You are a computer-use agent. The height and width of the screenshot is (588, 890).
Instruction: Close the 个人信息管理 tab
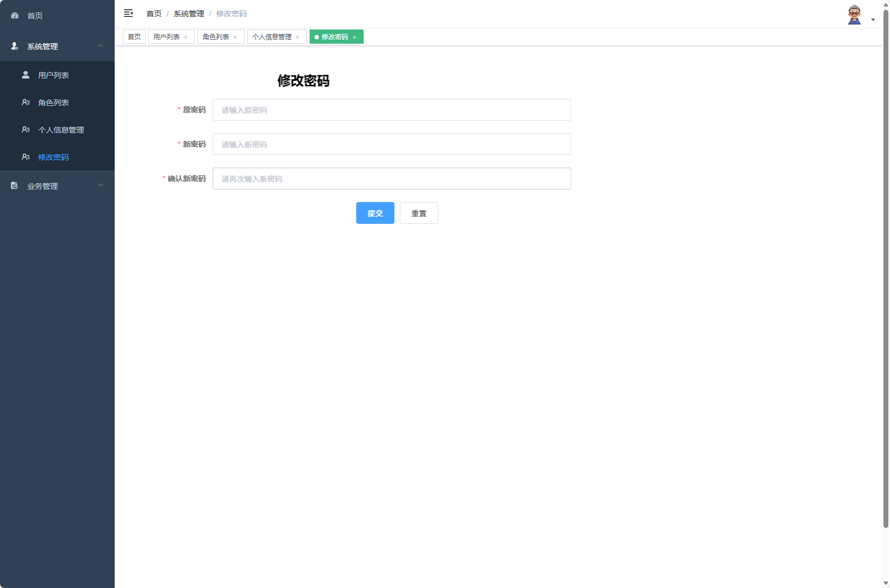pos(298,37)
